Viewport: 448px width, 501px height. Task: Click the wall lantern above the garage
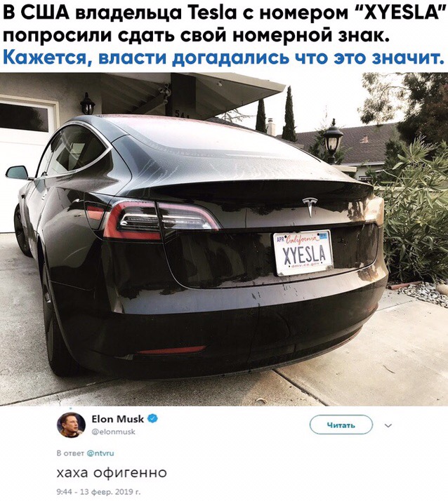[87, 104]
